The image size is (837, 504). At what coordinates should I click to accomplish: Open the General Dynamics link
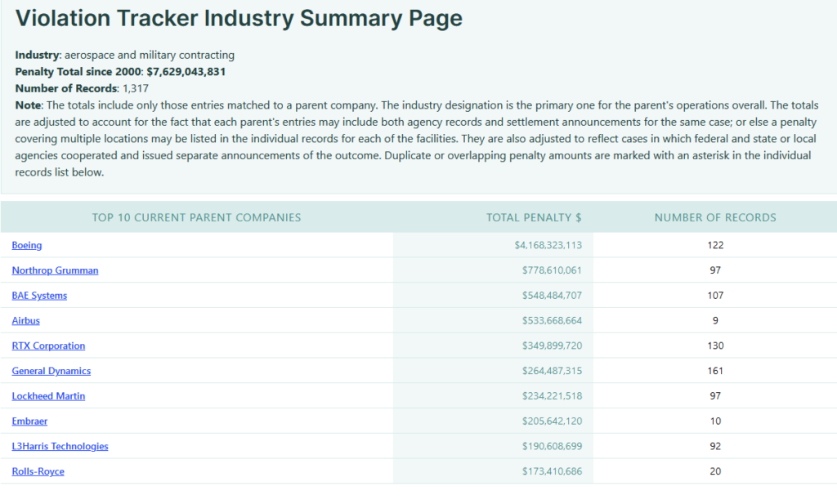51,371
